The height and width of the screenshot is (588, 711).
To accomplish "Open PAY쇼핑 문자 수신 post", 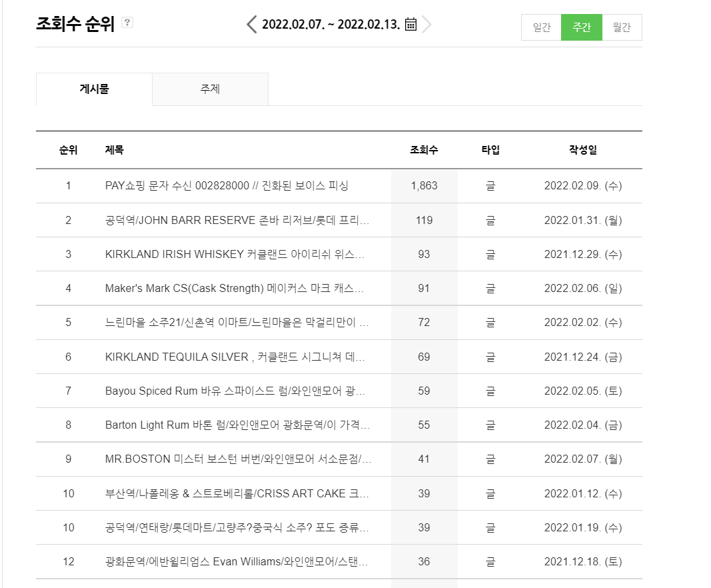I will coord(227,185).
